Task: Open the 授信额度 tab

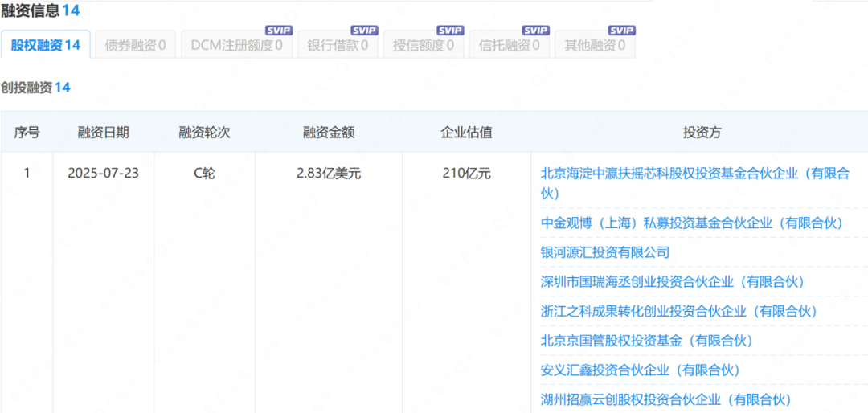Action: point(424,46)
